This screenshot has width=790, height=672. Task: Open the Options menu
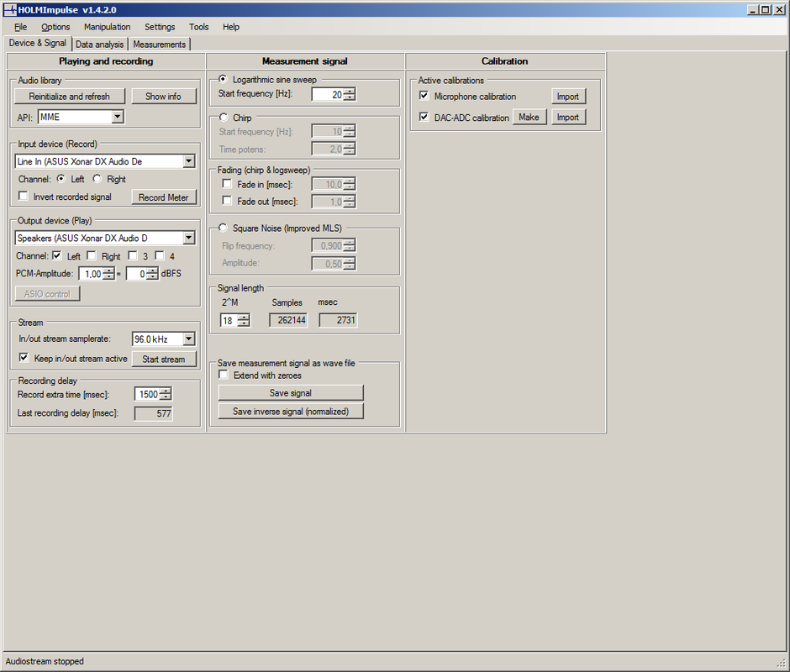pos(55,27)
